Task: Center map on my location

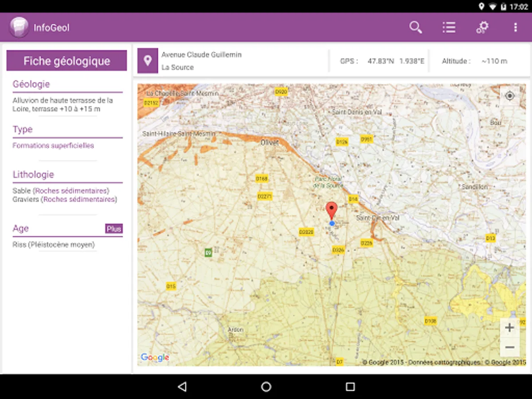Action: pyautogui.click(x=510, y=96)
